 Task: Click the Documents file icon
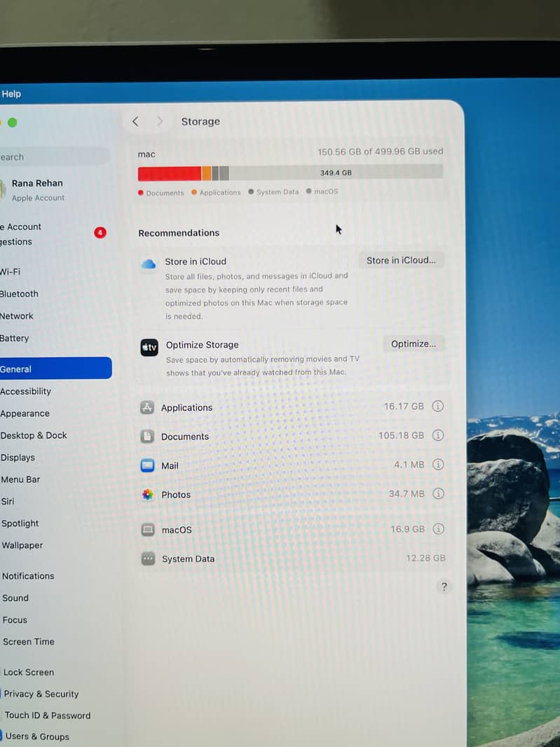click(147, 437)
